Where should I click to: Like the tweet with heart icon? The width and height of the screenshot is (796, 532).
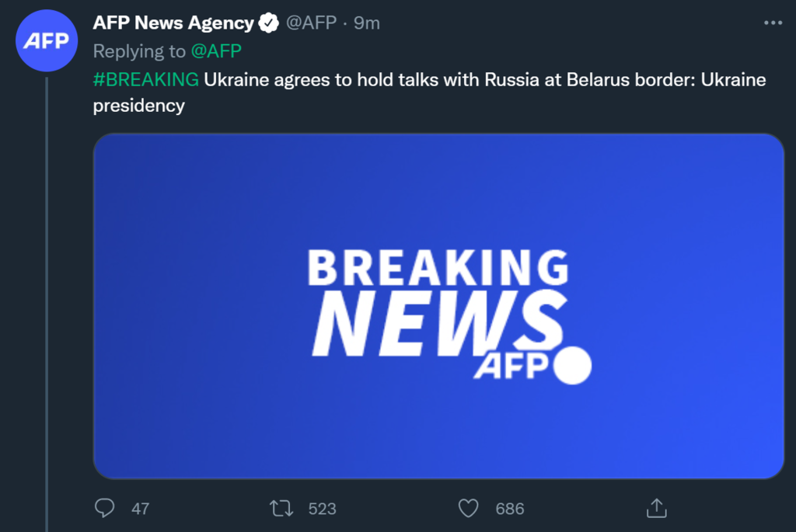coord(468,508)
